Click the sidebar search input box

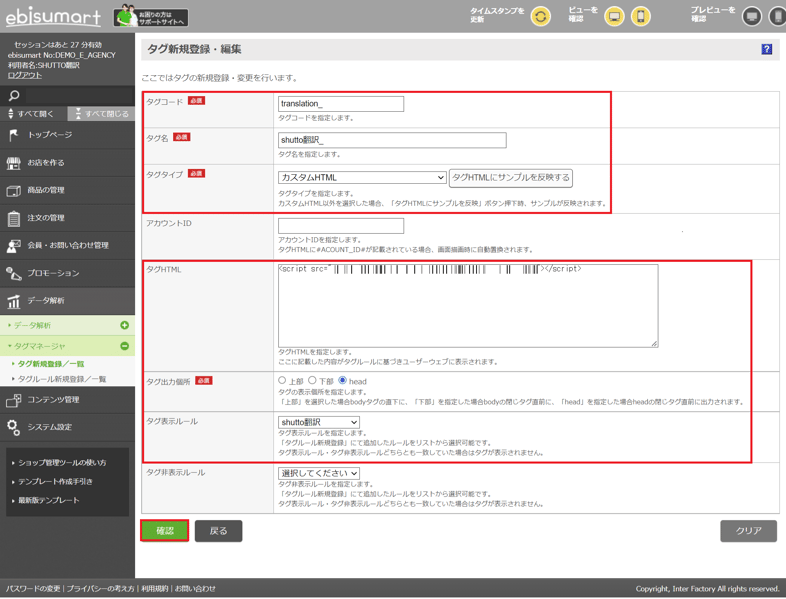tap(80, 95)
